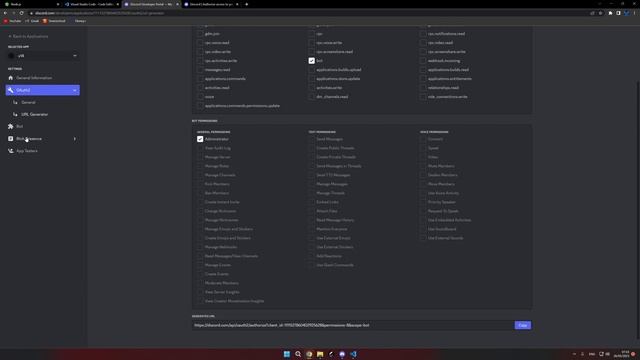Check the Attach Files permission
Image resolution: width=640 pixels, height=360 pixels.
[x=311, y=211]
